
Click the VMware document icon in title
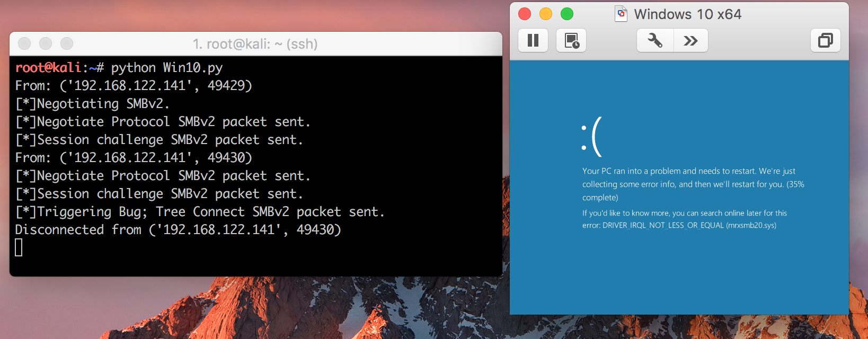621,14
